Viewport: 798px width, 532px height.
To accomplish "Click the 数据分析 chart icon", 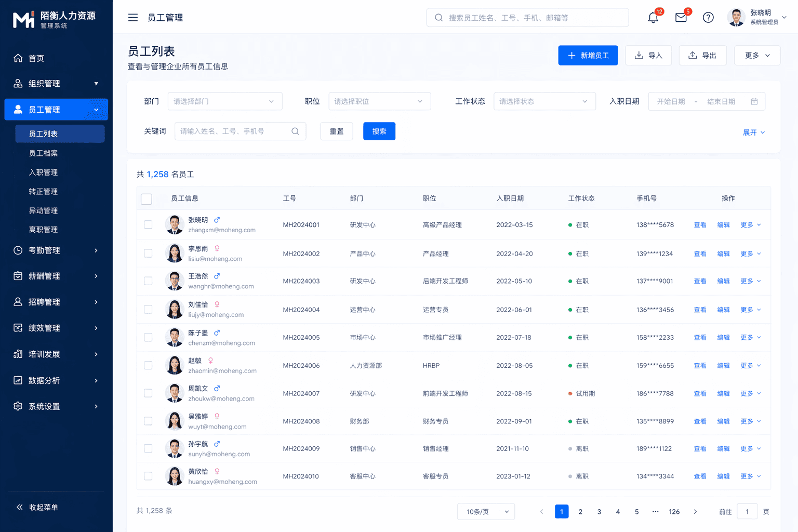I will tap(18, 380).
